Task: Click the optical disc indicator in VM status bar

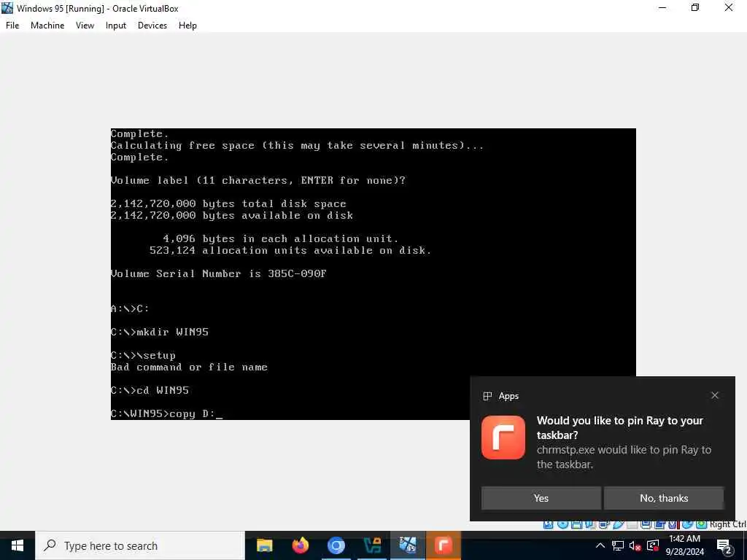Action: [x=562, y=524]
